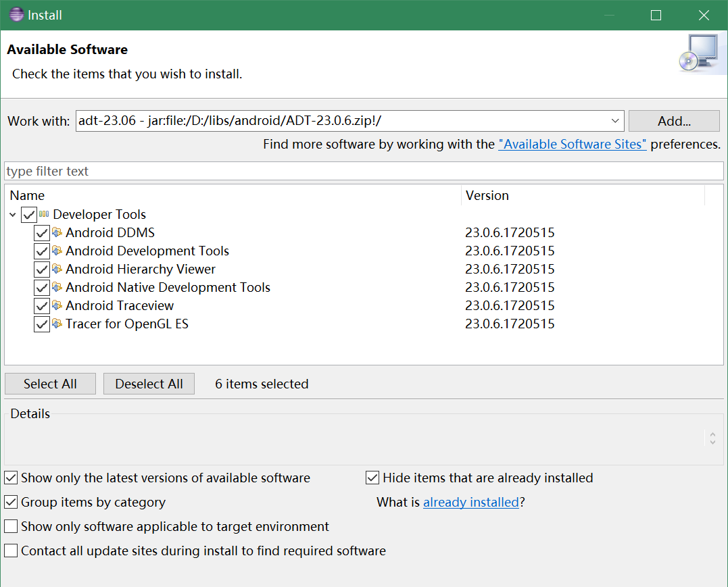Click the Android Traceview plugin icon
This screenshot has width=728, height=587.
pyautogui.click(x=57, y=306)
